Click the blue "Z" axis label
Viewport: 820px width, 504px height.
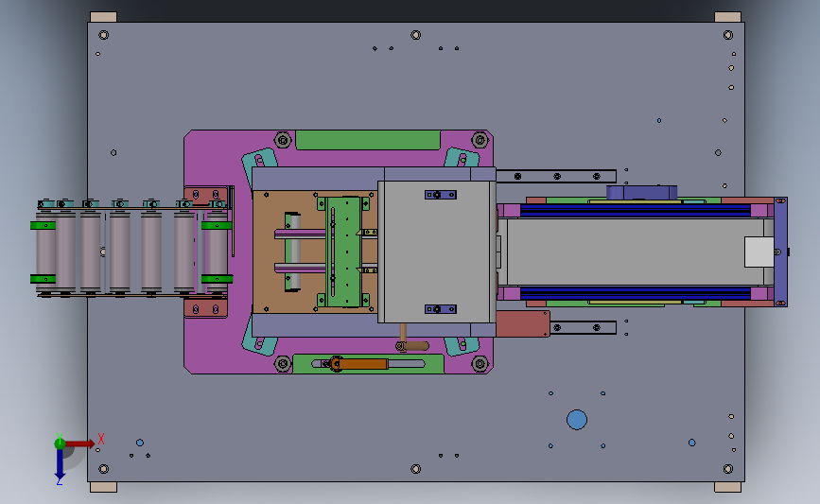pyautogui.click(x=59, y=482)
